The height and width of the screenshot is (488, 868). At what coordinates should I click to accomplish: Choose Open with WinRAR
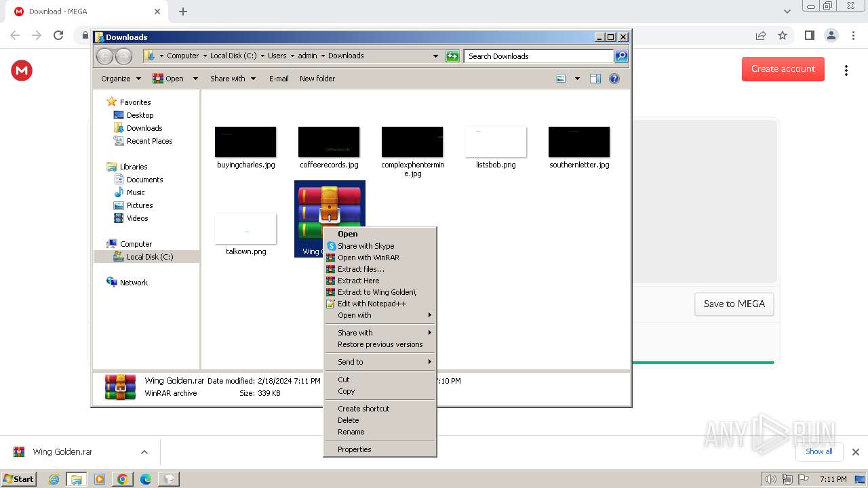point(380,258)
